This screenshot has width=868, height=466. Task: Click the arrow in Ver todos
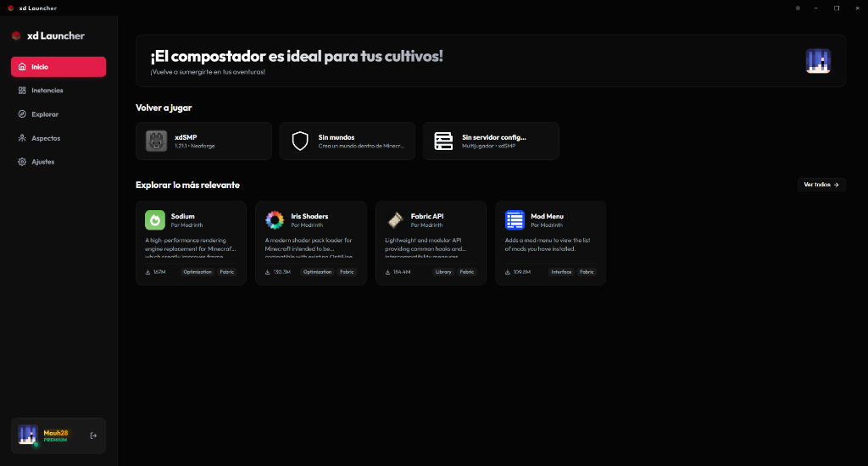(837, 185)
